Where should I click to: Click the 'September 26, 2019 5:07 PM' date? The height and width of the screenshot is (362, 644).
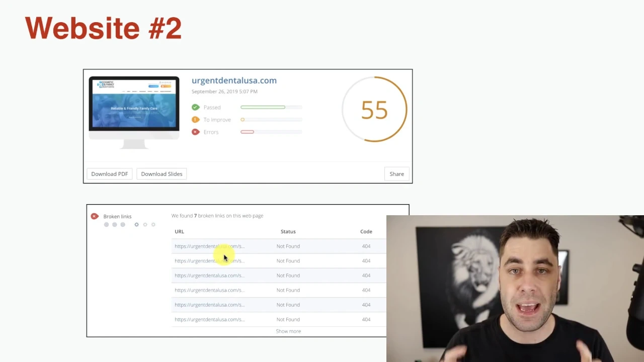coord(224,92)
